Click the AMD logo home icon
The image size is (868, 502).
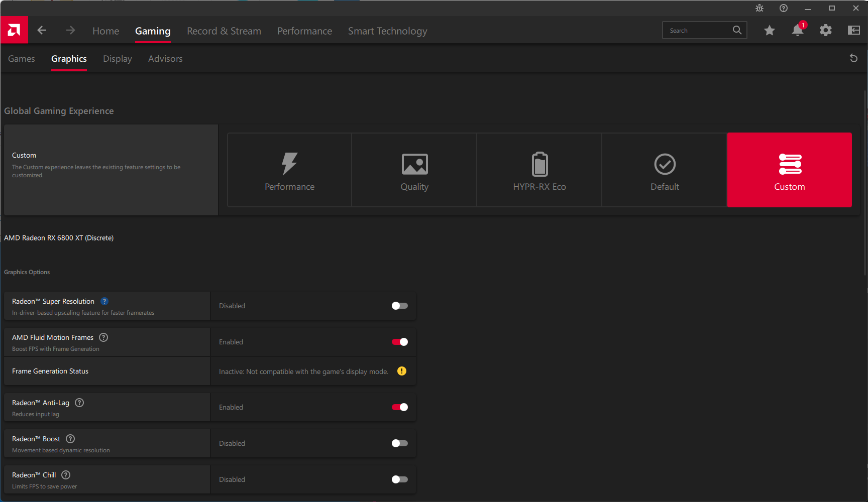[14, 30]
